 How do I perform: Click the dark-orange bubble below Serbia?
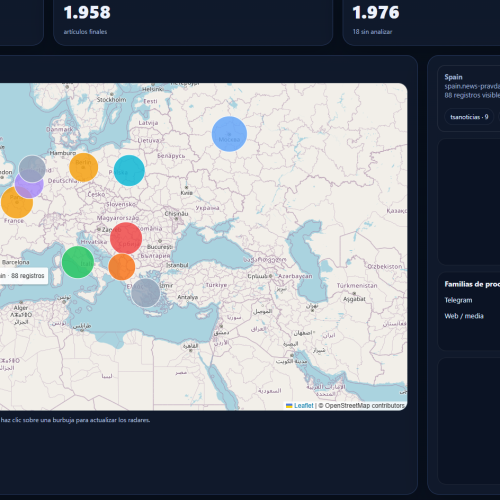[122, 267]
